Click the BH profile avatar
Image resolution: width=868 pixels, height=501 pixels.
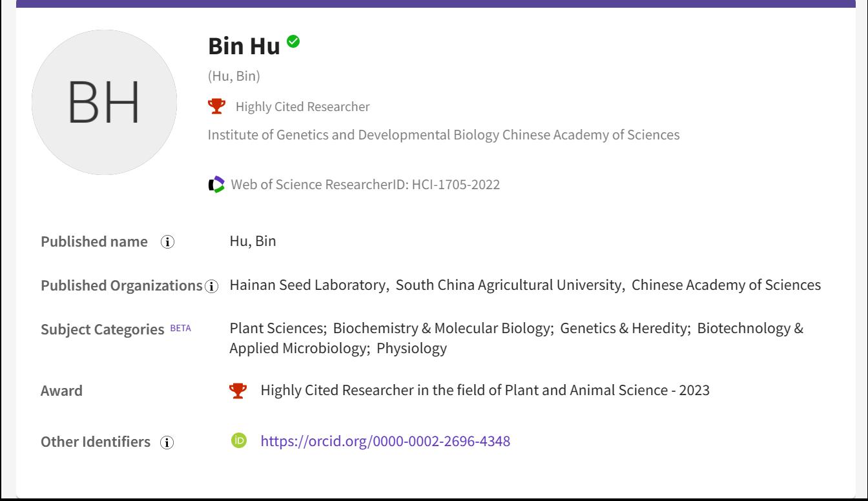[104, 102]
